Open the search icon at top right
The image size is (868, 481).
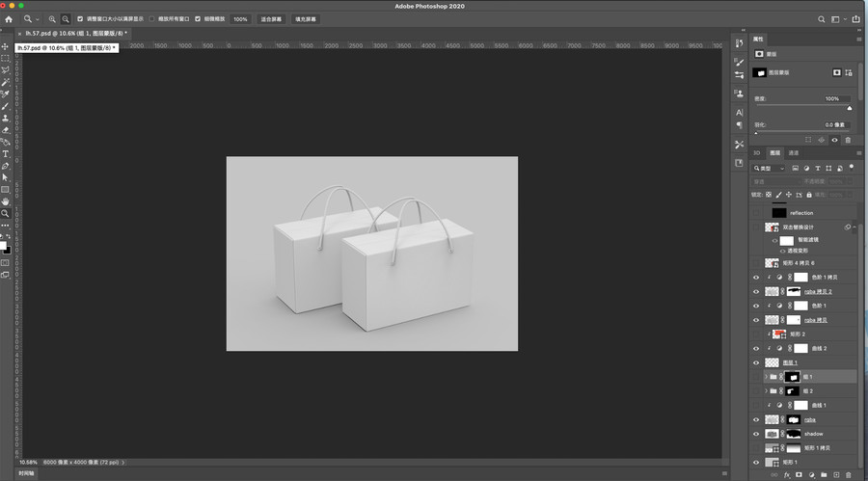pyautogui.click(x=822, y=19)
